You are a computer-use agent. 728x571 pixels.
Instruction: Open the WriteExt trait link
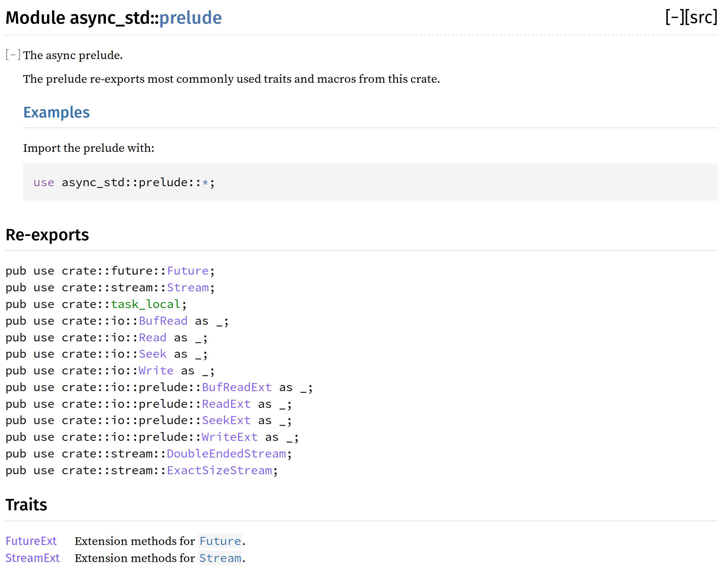tap(229, 437)
